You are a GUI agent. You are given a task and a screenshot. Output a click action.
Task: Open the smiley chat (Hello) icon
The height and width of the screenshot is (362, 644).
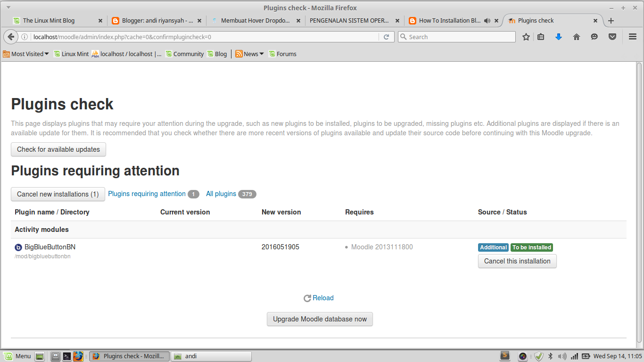[594, 37]
